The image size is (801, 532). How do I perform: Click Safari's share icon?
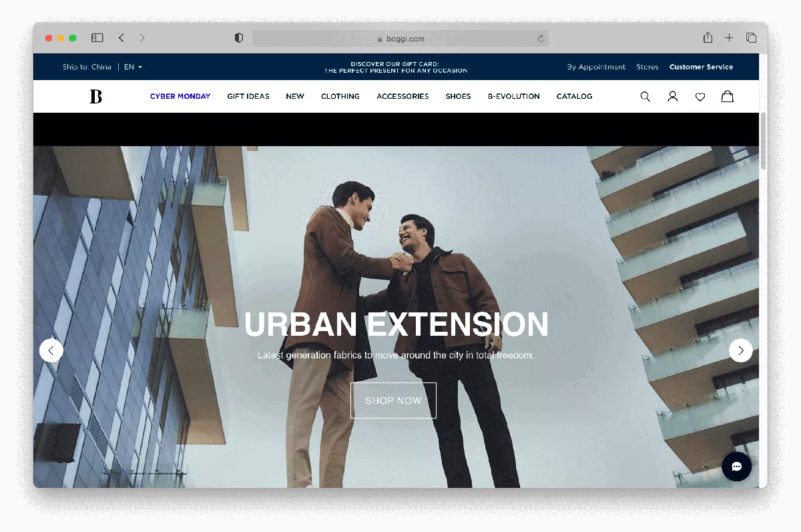[708, 38]
